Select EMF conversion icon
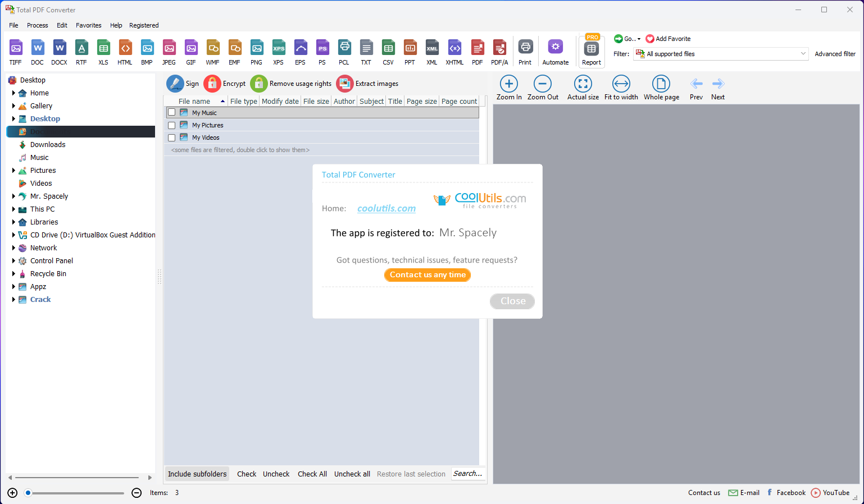This screenshot has height=504, width=864. 235,52
